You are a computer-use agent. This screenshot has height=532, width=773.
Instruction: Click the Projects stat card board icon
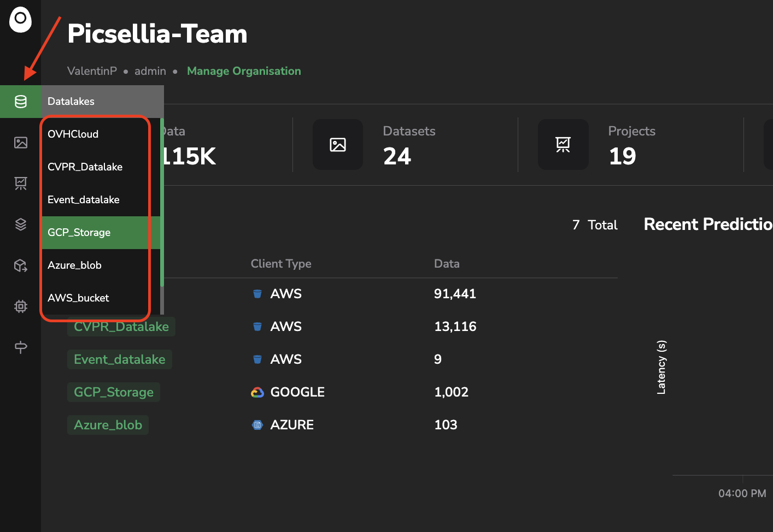563,145
